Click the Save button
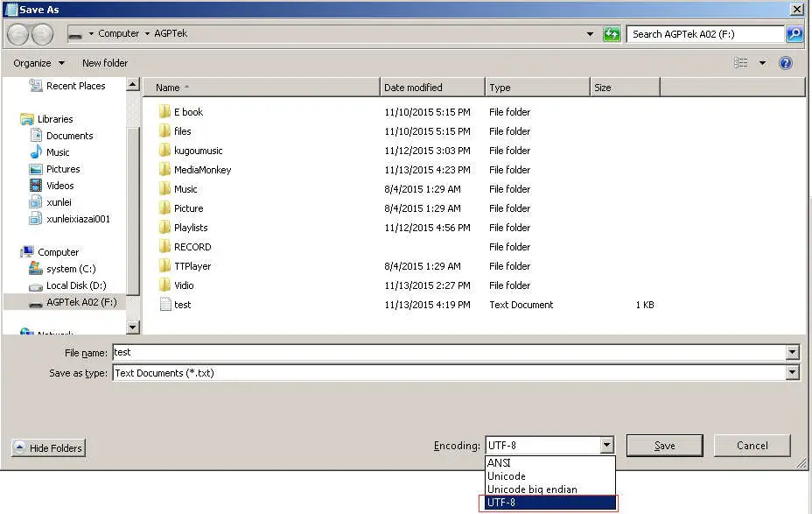 click(664, 445)
